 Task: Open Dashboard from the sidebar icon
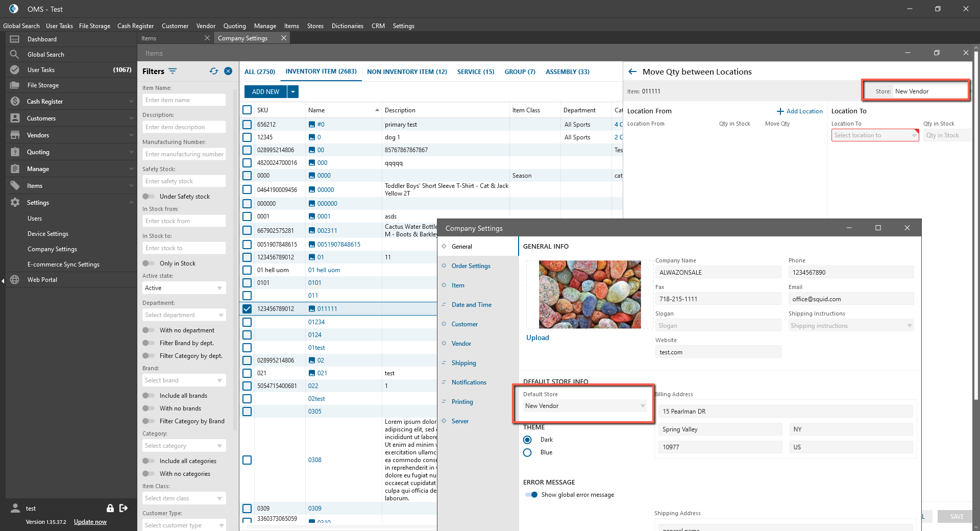click(x=15, y=39)
